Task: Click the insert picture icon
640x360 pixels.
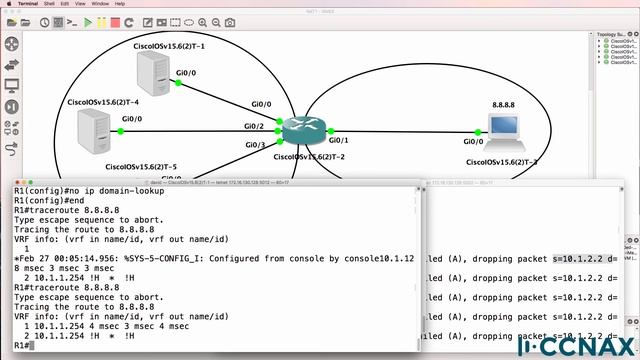Action: (162, 22)
